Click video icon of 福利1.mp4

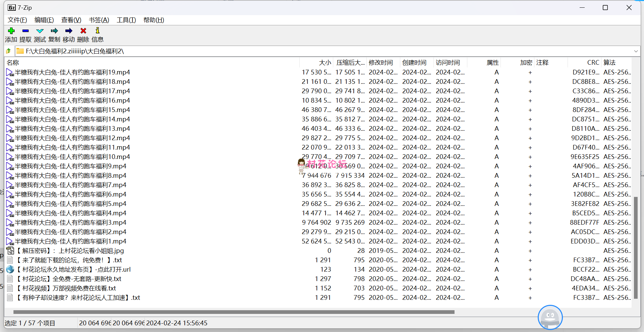pos(10,241)
